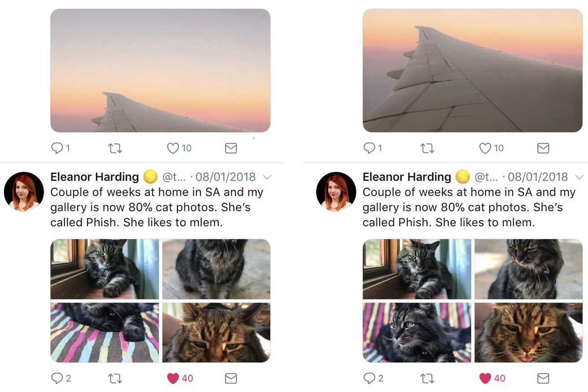The image size is (588, 392).
Task: Open message share icon under left wing photo
Action: (x=231, y=148)
